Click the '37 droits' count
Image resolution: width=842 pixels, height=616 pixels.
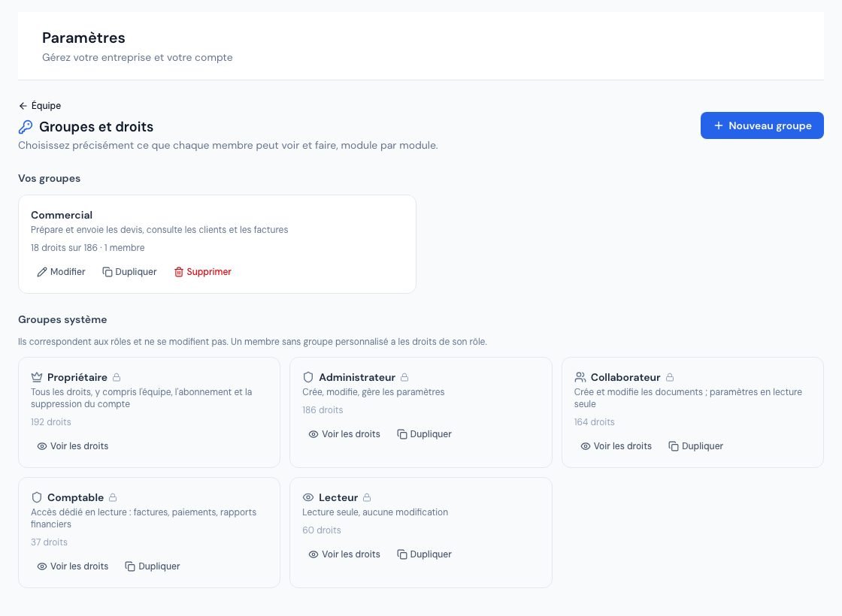(49, 542)
